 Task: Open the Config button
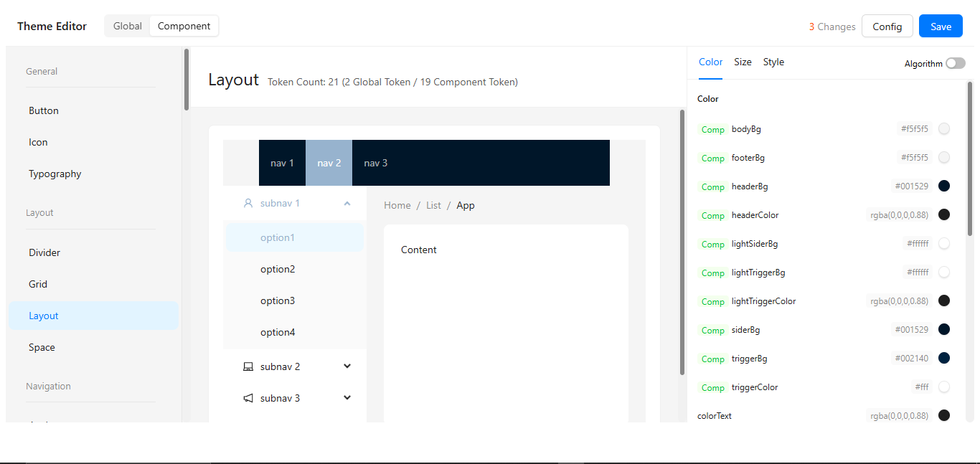tap(887, 26)
